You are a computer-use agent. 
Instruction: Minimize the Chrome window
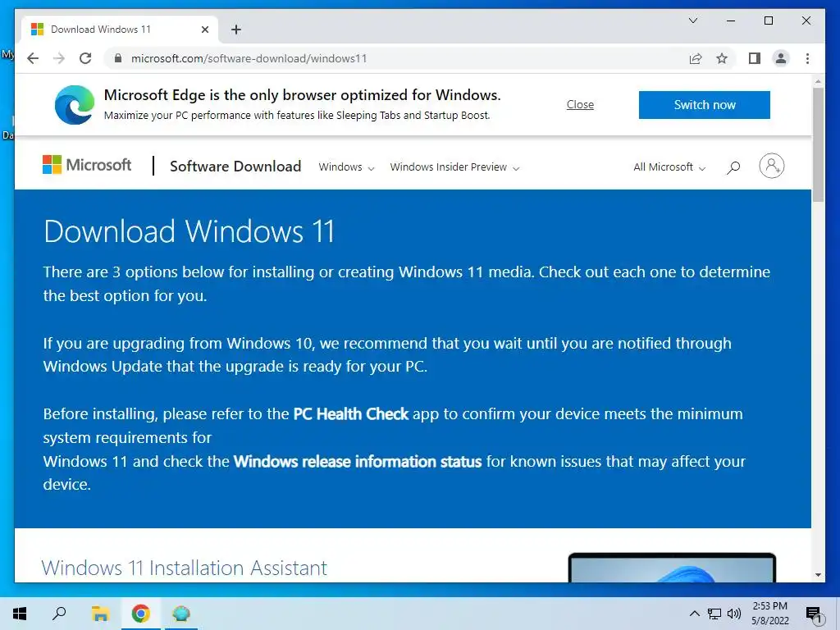point(731,21)
